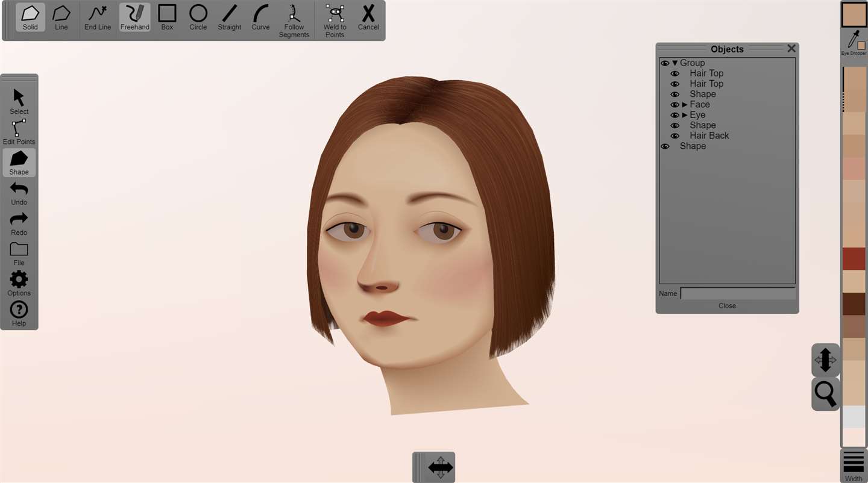Open the Width line thickness control

click(854, 466)
